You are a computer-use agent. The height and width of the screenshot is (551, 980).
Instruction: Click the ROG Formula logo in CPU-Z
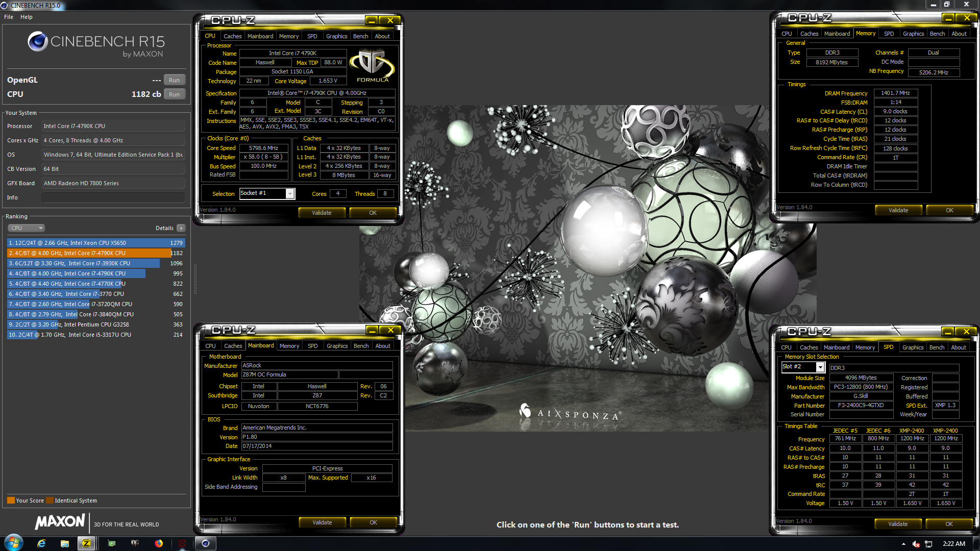point(372,66)
